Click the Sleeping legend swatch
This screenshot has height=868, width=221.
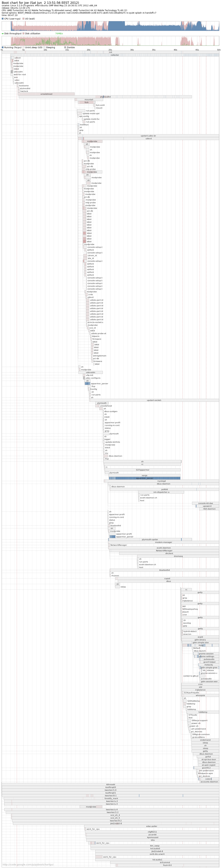pyautogui.click(x=44, y=48)
